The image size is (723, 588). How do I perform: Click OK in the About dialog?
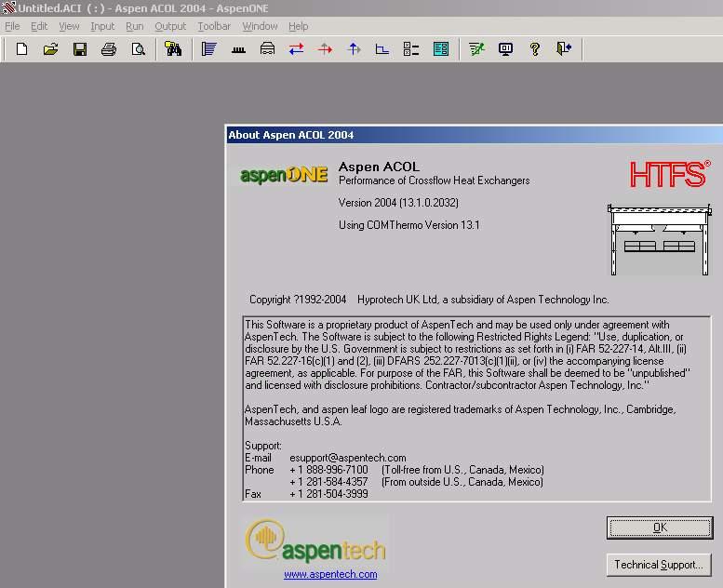[660, 528]
